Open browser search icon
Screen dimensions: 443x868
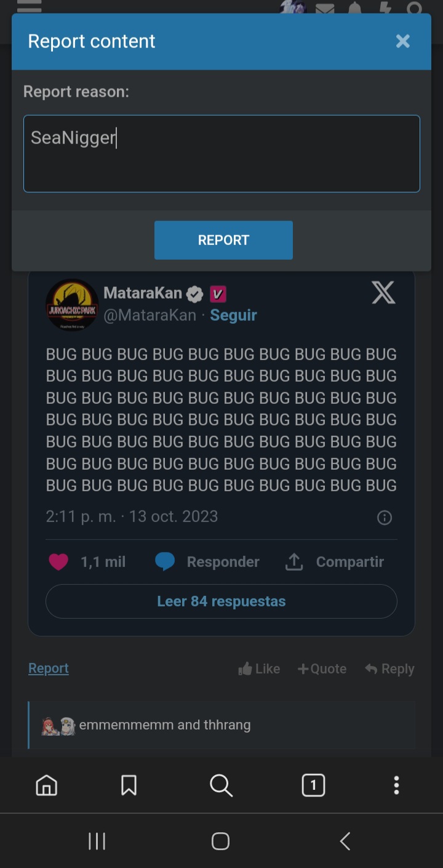tap(221, 786)
